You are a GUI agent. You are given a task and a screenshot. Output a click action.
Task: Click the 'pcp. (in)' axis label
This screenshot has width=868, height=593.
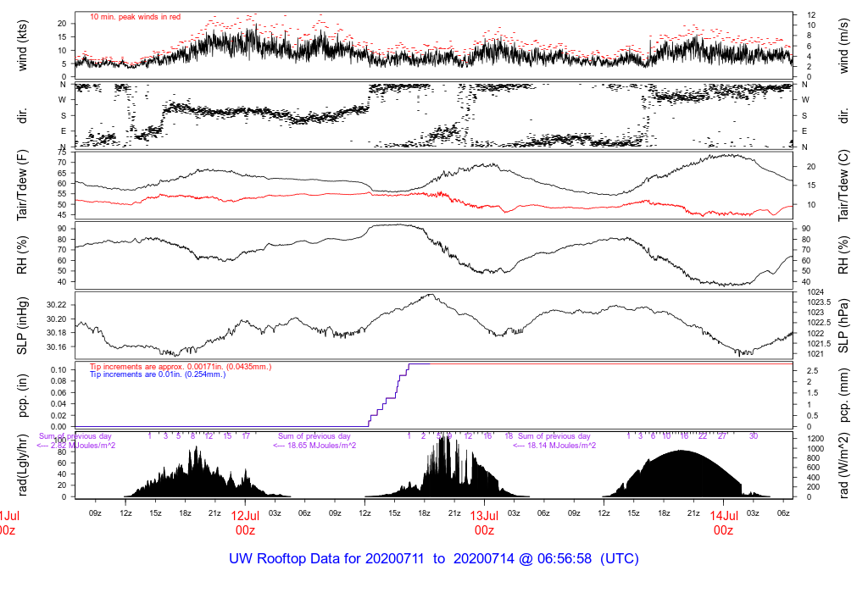click(23, 396)
